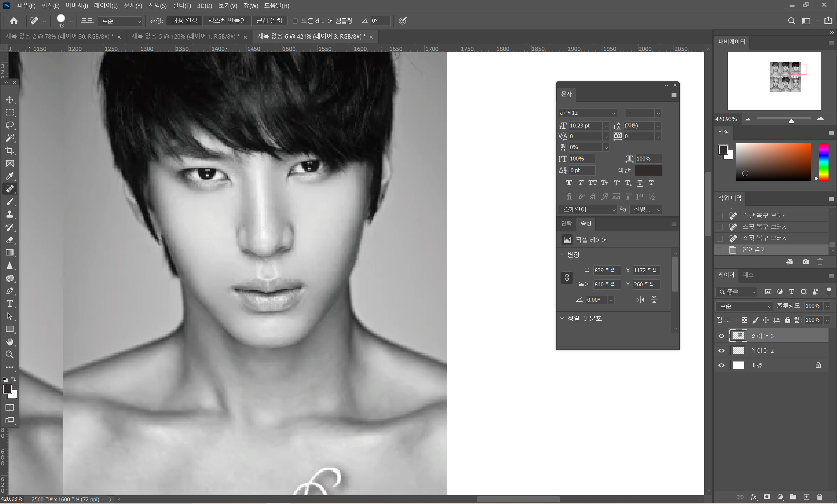This screenshot has height=504, width=837.
Task: Select the Crop tool
Action: (10, 151)
